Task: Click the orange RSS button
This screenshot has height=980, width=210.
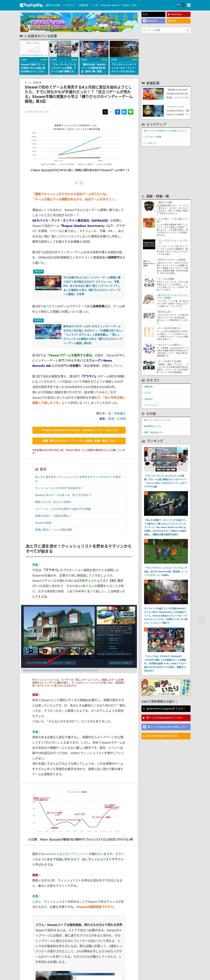Action: [x=178, y=21]
